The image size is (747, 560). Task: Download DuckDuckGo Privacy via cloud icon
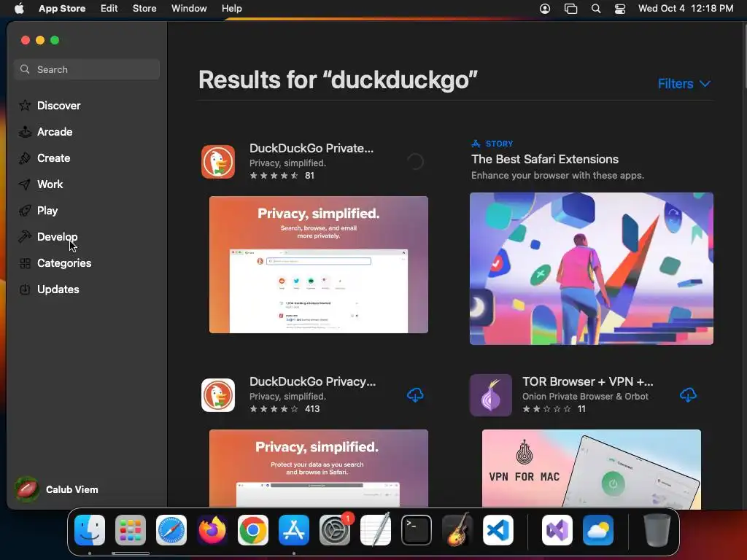point(415,395)
